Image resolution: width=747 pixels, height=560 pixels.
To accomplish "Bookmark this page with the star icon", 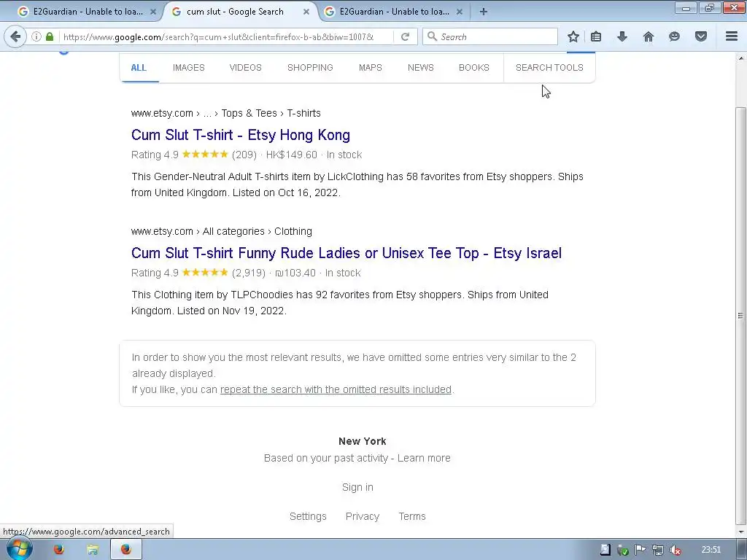I will 573,36.
